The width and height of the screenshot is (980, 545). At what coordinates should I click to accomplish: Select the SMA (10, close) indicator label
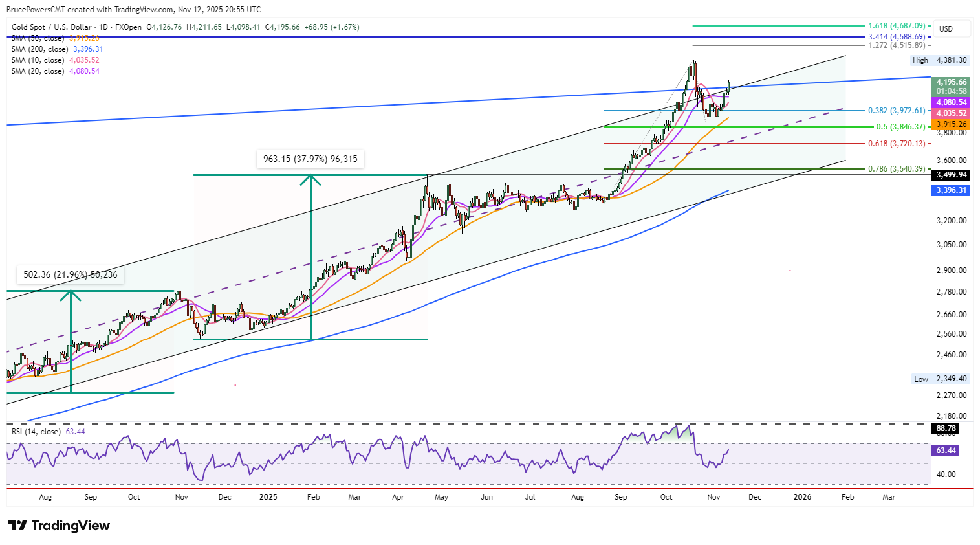38,60
